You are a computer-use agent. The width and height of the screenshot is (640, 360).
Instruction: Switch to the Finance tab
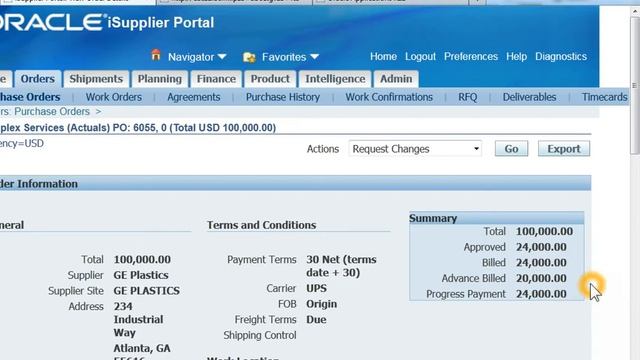[x=216, y=79]
